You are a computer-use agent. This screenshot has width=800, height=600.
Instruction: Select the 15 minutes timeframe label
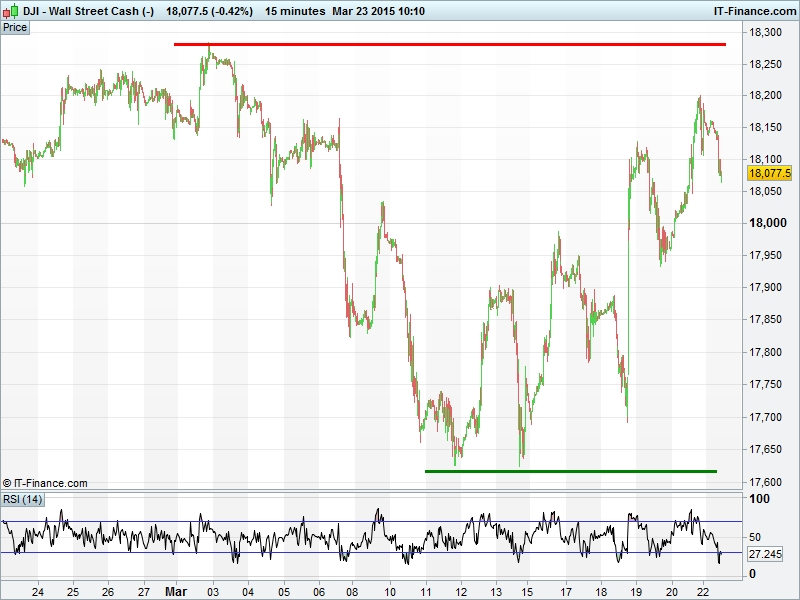tap(295, 11)
